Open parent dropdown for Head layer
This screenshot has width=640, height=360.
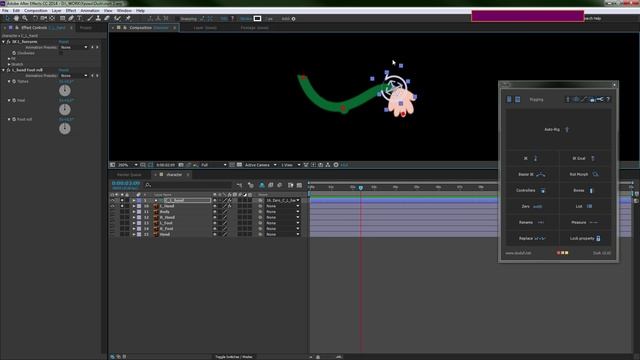click(x=282, y=234)
